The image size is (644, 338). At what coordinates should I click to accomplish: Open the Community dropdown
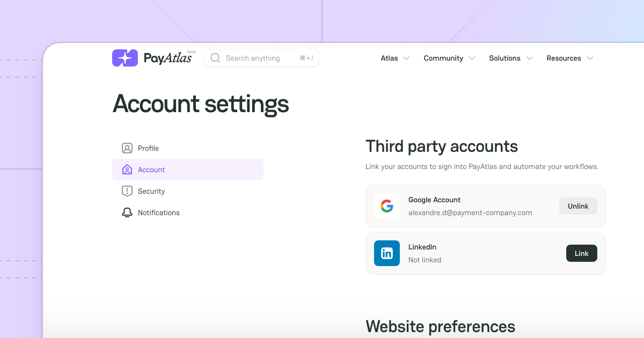[472, 58]
